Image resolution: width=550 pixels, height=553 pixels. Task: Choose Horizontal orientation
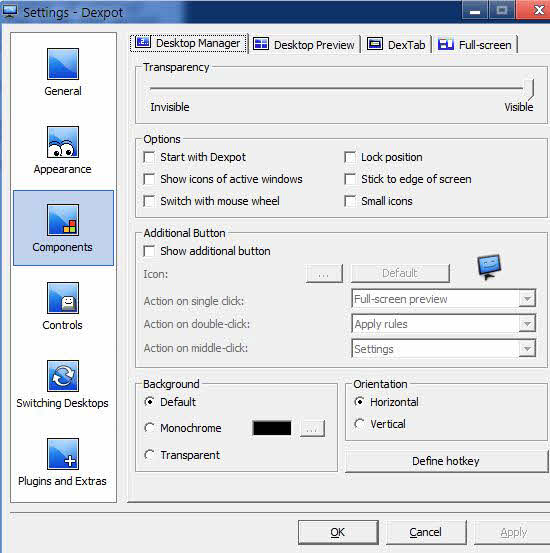(x=359, y=402)
